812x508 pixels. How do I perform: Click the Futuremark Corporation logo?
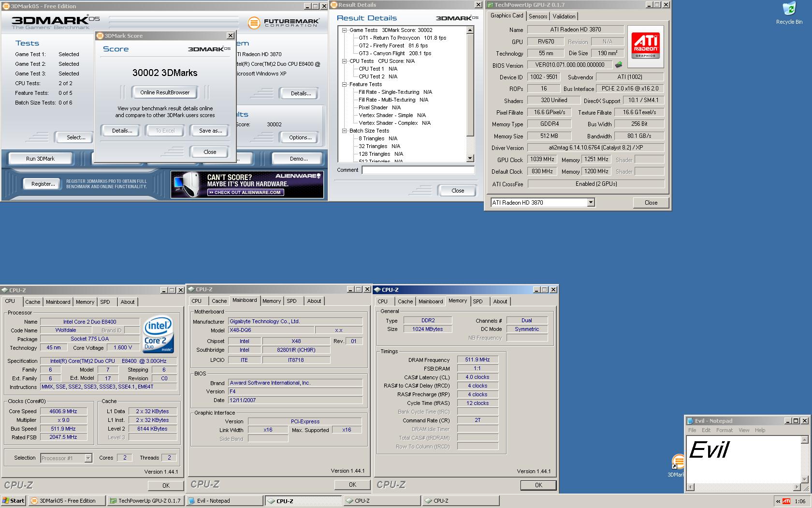[x=283, y=22]
